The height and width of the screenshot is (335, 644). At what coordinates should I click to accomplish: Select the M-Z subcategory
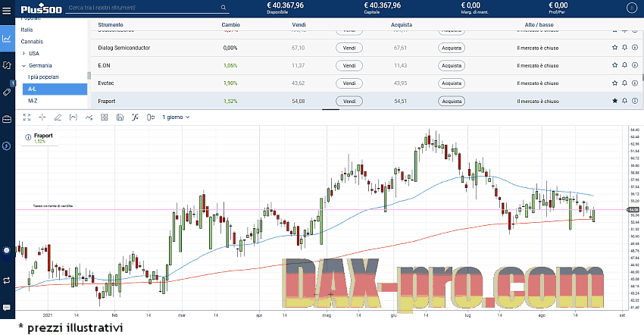(33, 101)
